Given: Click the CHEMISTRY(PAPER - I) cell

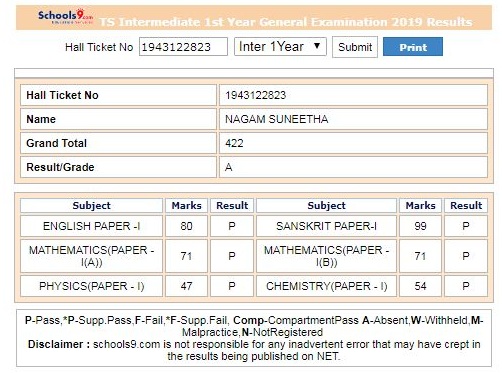Looking at the screenshot, I should coord(326,286).
